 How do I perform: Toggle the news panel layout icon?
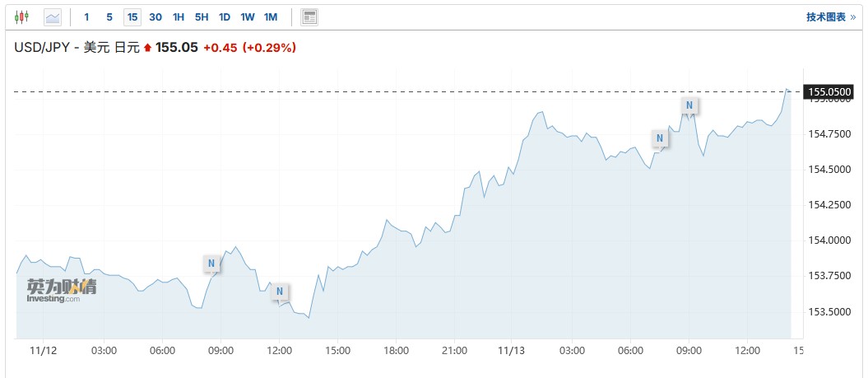point(309,16)
